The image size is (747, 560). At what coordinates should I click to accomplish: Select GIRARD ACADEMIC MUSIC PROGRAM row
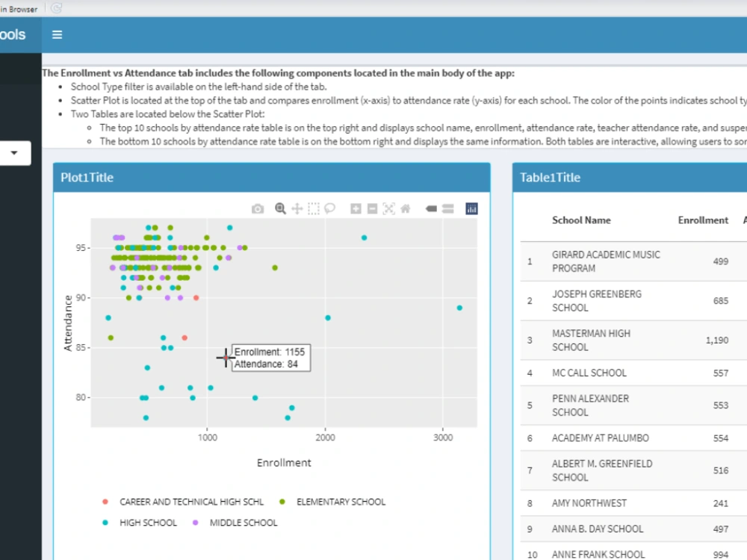pos(633,261)
